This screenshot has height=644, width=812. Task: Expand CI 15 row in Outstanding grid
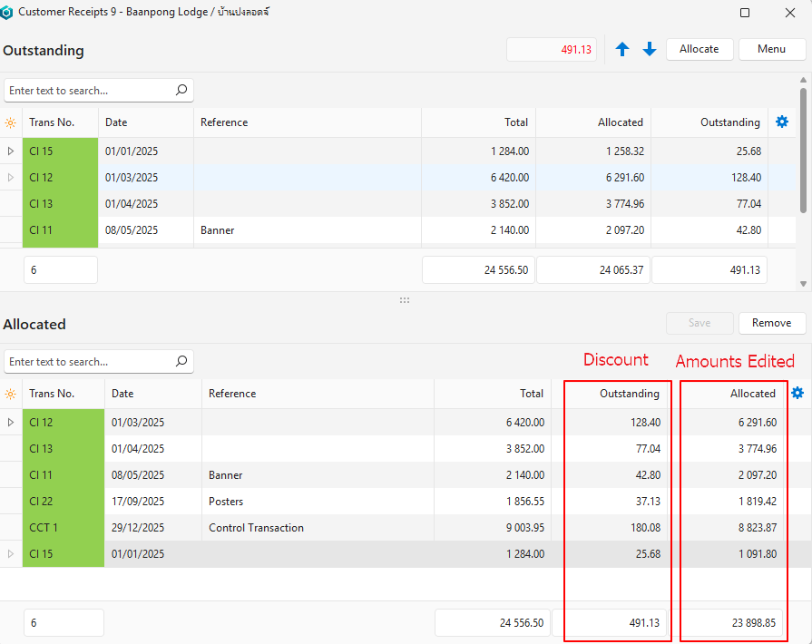tap(11, 151)
